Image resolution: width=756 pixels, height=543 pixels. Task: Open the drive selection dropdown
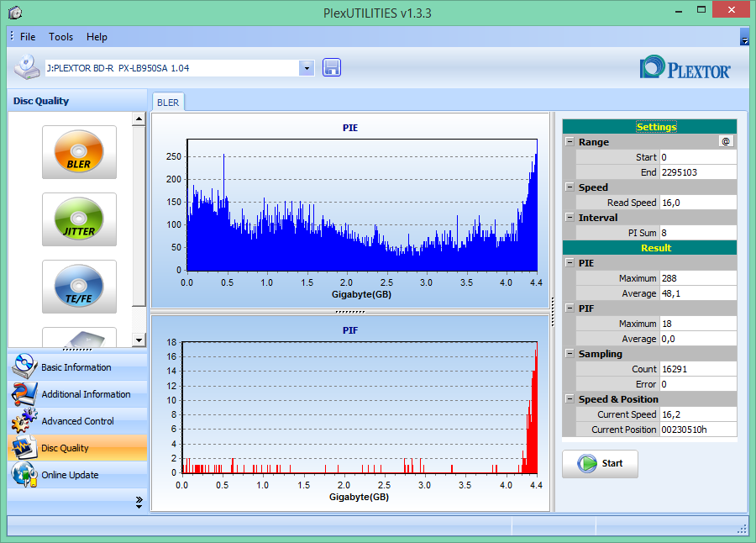(307, 68)
